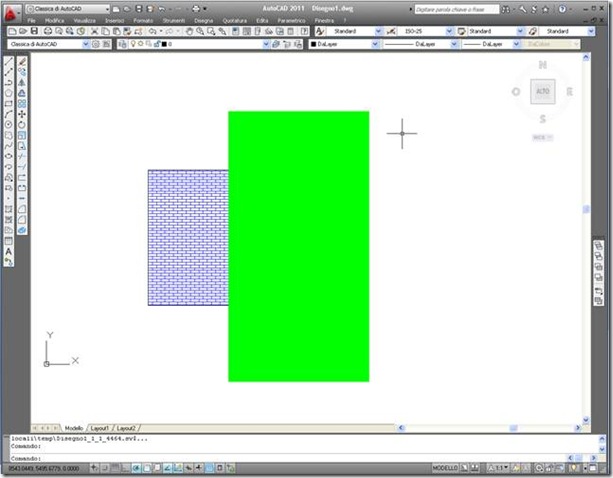Viewport: 613px width, 478px height.
Task: Open lineweight DaLayer dropdown
Action: coord(516,44)
